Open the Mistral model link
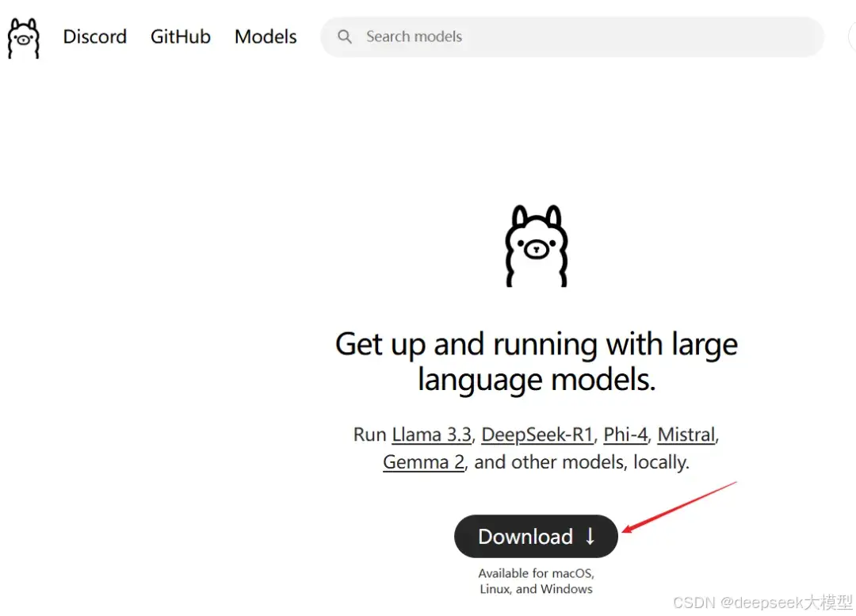Image resolution: width=856 pixels, height=616 pixels. (x=686, y=434)
